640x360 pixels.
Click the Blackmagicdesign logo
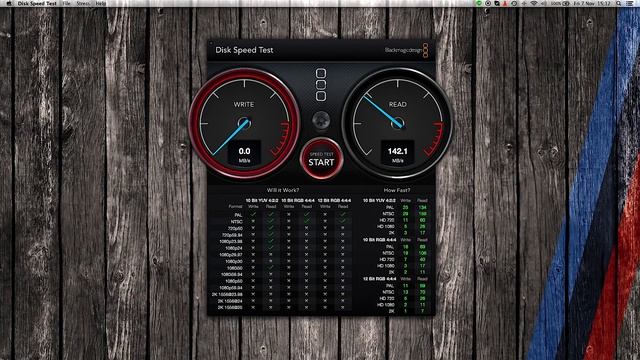pos(406,50)
